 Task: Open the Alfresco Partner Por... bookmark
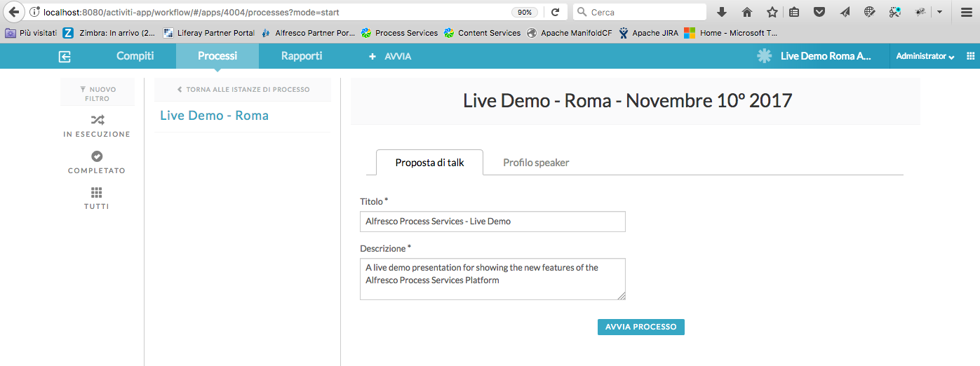[308, 33]
